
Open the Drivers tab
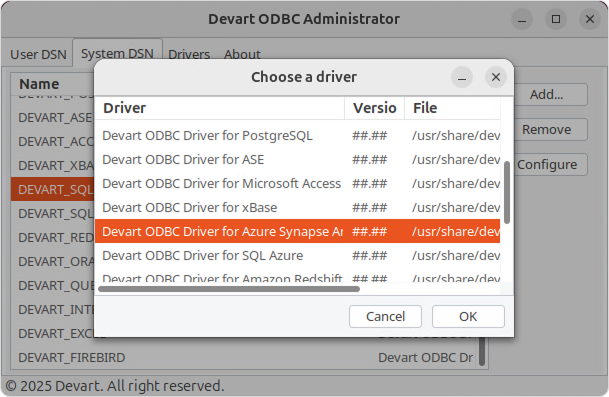pyautogui.click(x=189, y=54)
